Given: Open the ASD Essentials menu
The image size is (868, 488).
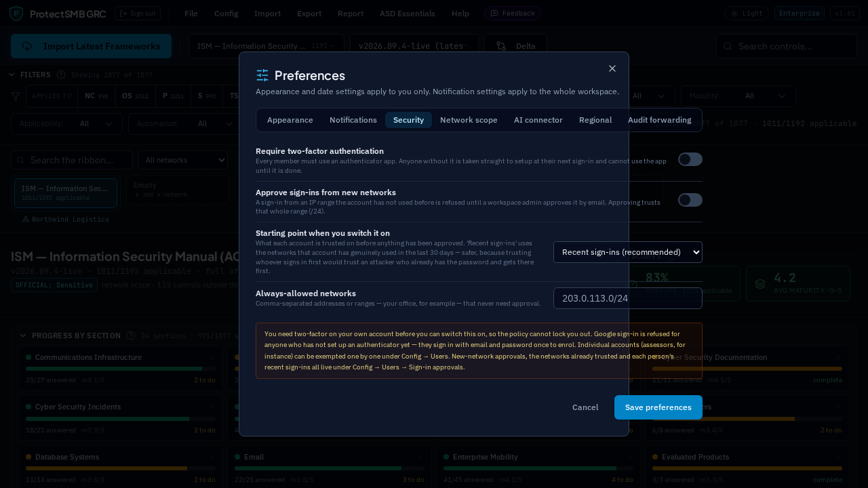Looking at the screenshot, I should pos(408,14).
